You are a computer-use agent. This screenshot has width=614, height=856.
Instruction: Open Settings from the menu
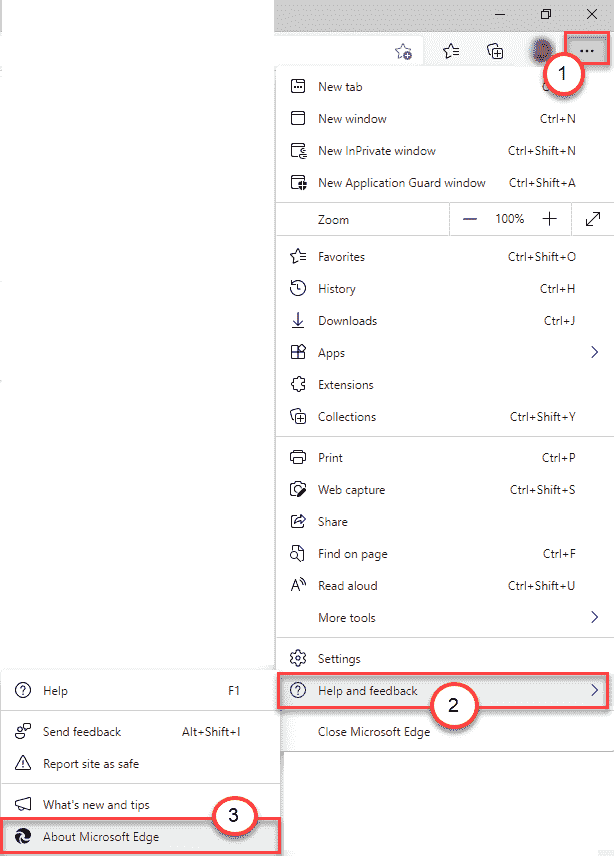pos(339,659)
